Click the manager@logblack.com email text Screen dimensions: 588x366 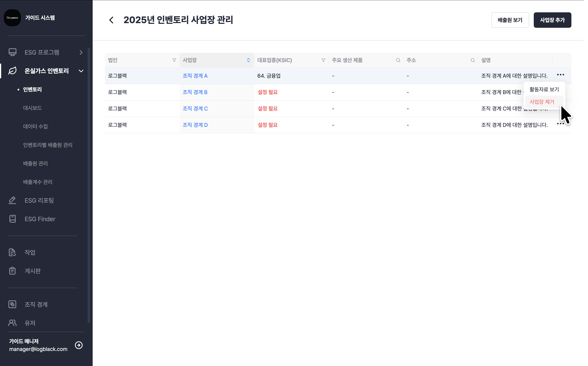click(38, 349)
